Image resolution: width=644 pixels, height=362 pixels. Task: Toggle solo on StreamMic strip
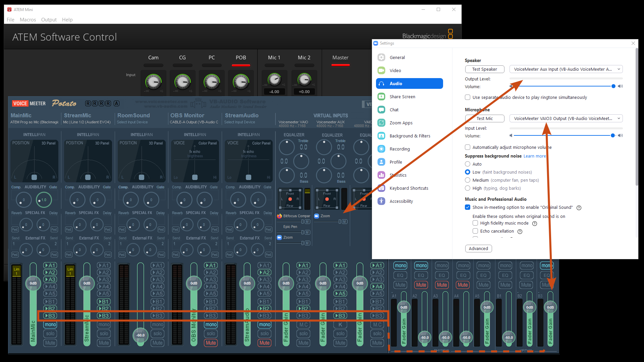104,334
